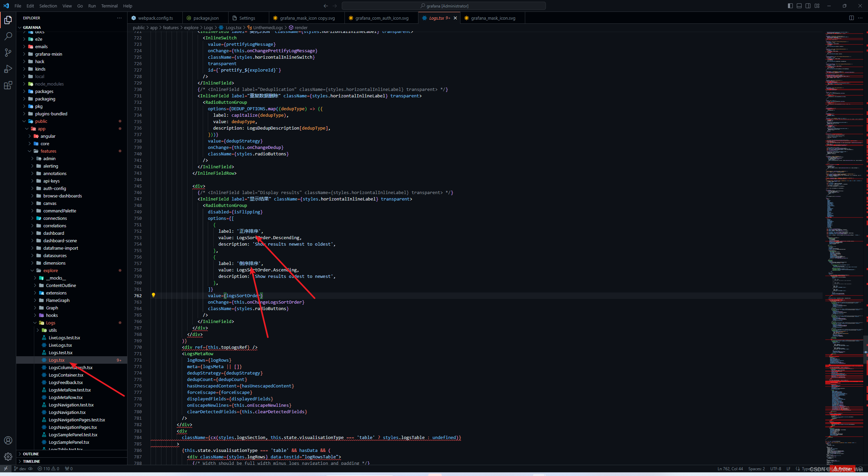Open the Manage gear icon
This screenshot has height=476, width=868.
pos(8,457)
